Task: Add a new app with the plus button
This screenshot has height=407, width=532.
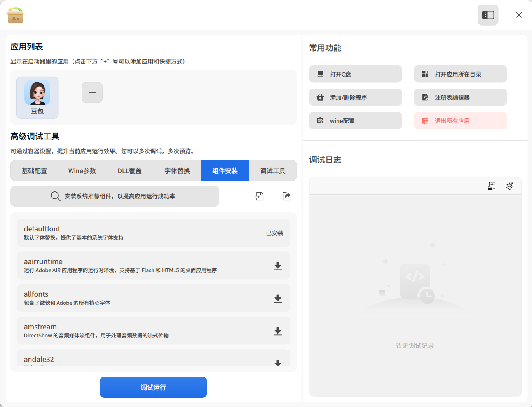Action: [92, 92]
